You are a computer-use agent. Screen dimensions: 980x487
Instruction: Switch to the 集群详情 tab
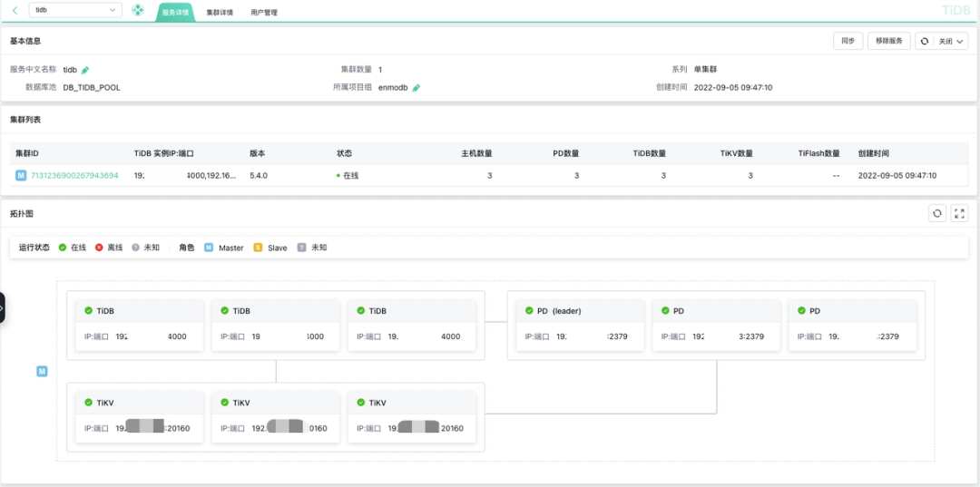point(220,13)
